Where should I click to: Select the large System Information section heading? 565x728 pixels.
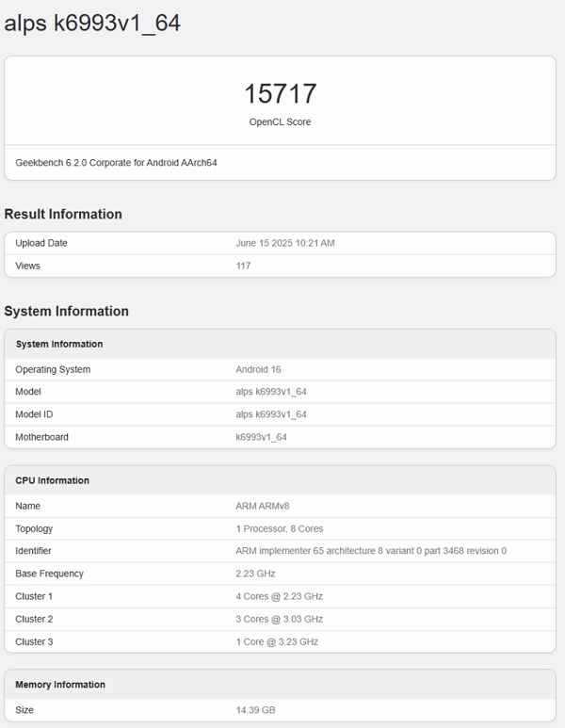(x=66, y=311)
